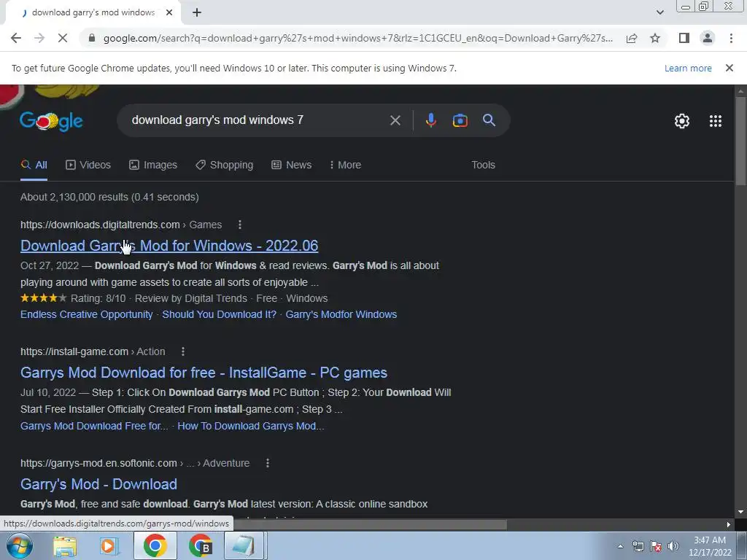This screenshot has width=747, height=560.
Task: Click the forward navigation arrow
Action: click(x=39, y=38)
